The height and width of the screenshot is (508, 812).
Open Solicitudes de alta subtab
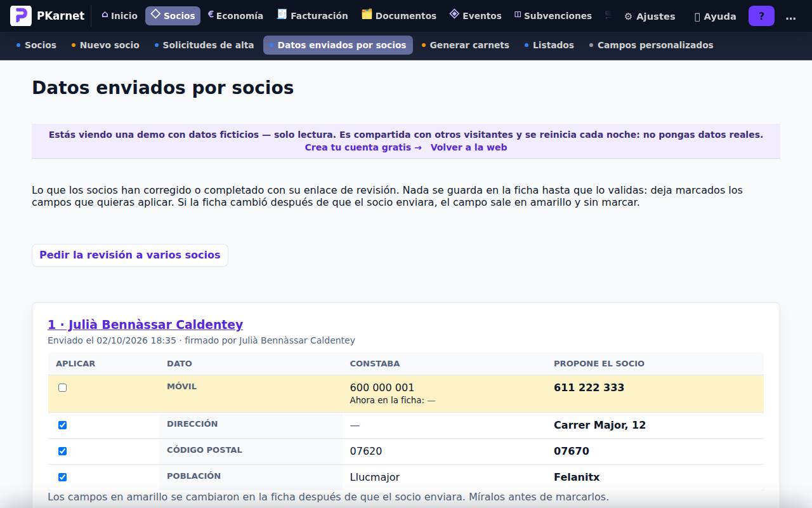click(204, 45)
